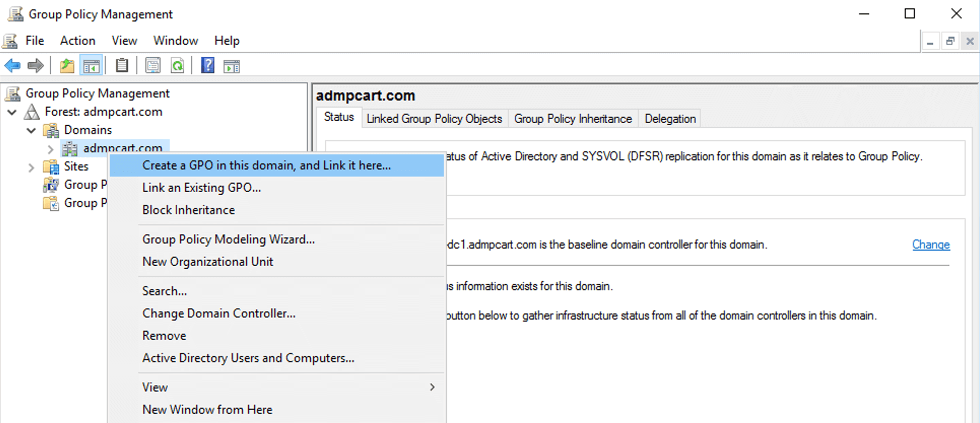Go back using the blue left arrow
Screen dimensions: 980x423
(x=13, y=66)
